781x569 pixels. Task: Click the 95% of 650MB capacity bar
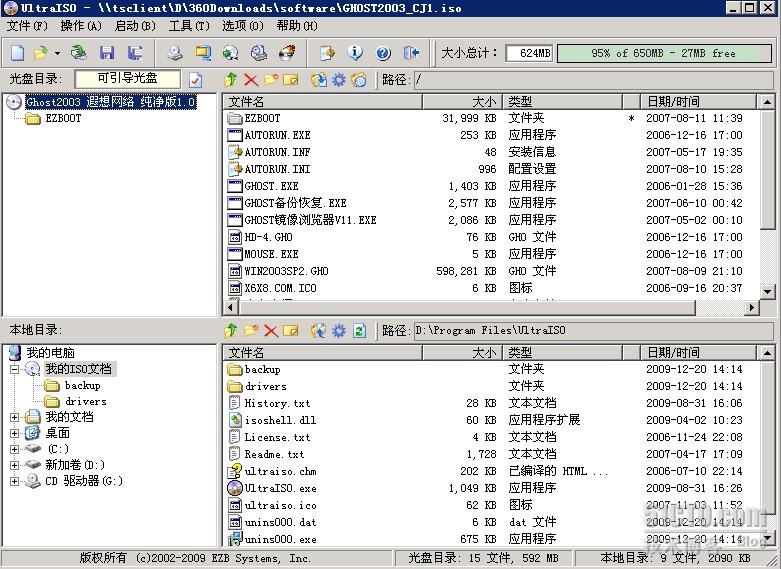[664, 53]
